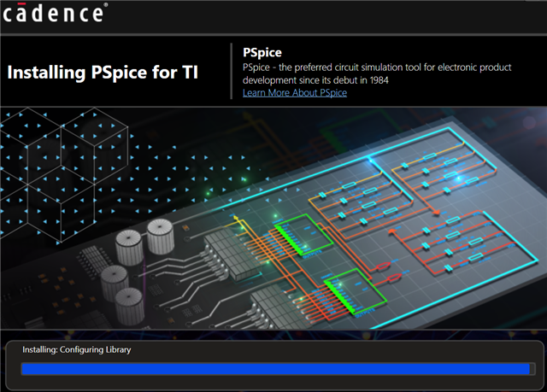Click the PSpice title above the description
This screenshot has width=547, height=392.
point(262,53)
